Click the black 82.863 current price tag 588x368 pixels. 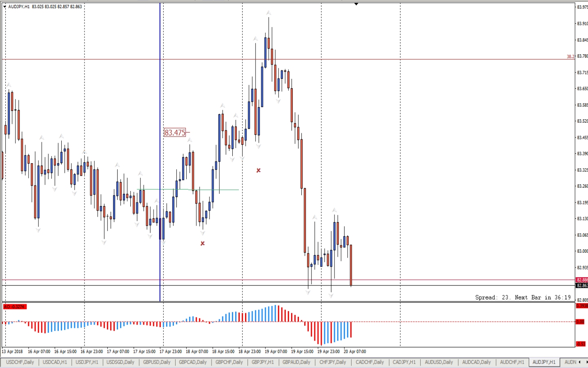click(582, 285)
